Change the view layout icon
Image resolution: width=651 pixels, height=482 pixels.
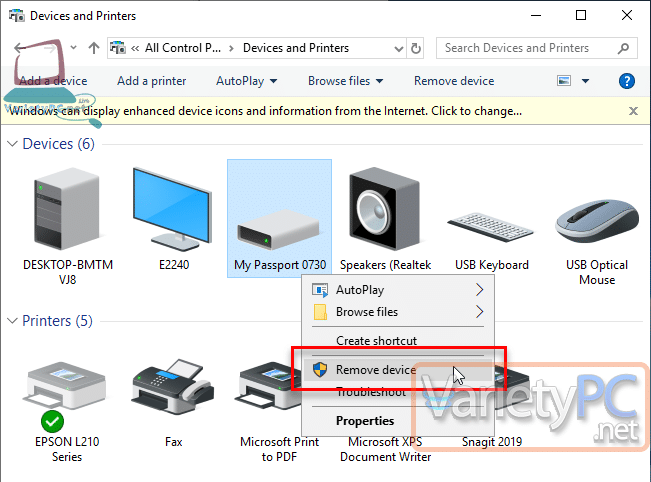pyautogui.click(x=564, y=81)
